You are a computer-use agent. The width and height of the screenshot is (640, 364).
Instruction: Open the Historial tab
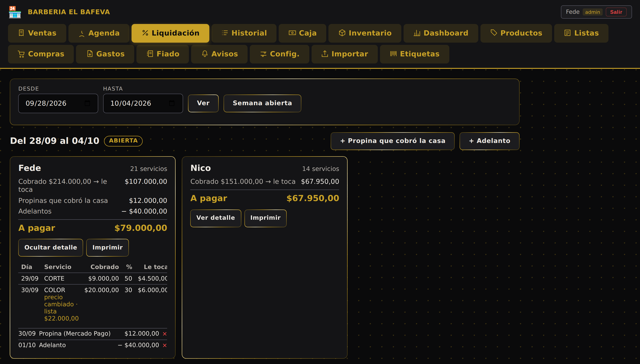(x=244, y=33)
